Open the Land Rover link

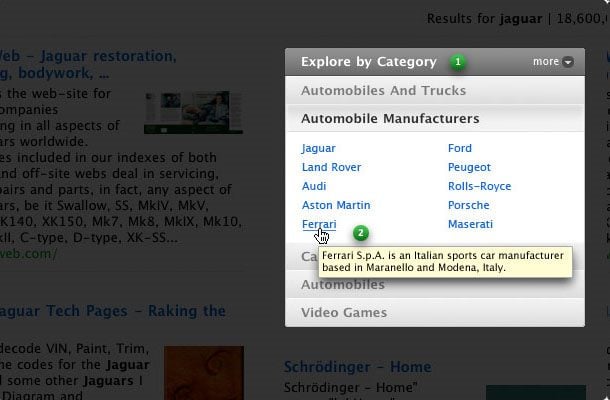point(331,167)
